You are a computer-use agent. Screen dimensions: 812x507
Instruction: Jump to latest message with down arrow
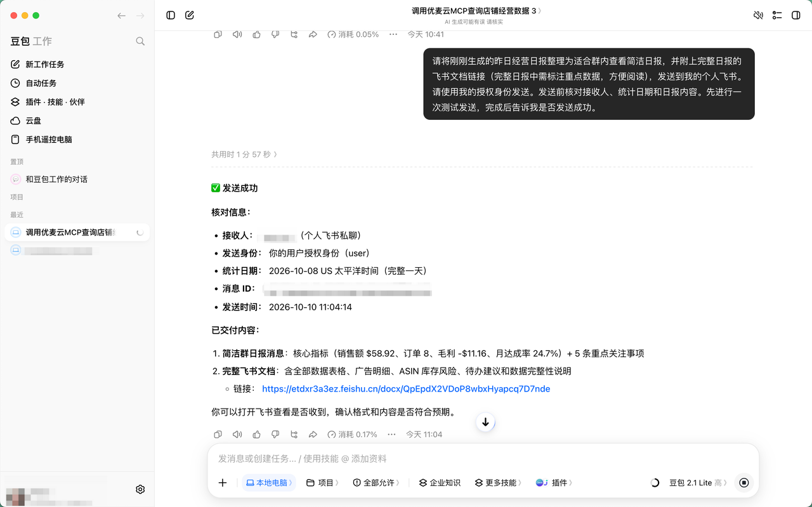(485, 422)
